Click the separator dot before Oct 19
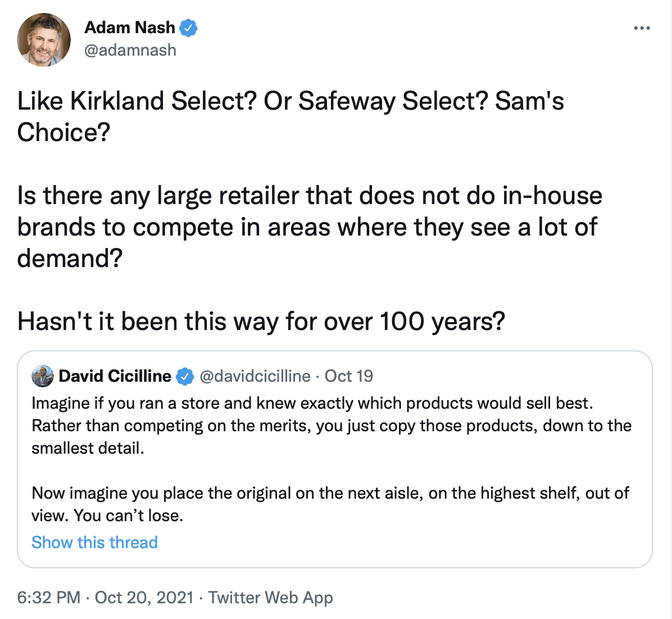Viewport: 672px width, 619px height. point(318,376)
